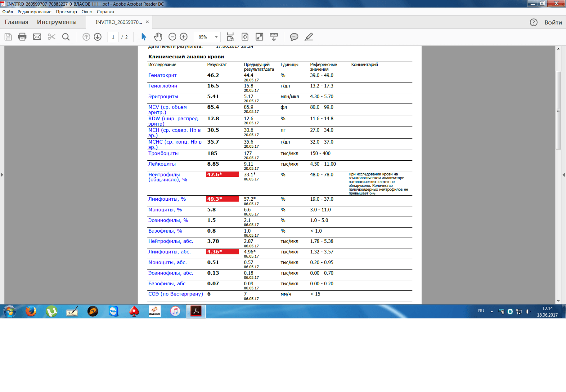Click the scrollbar down arrow

tap(558, 301)
